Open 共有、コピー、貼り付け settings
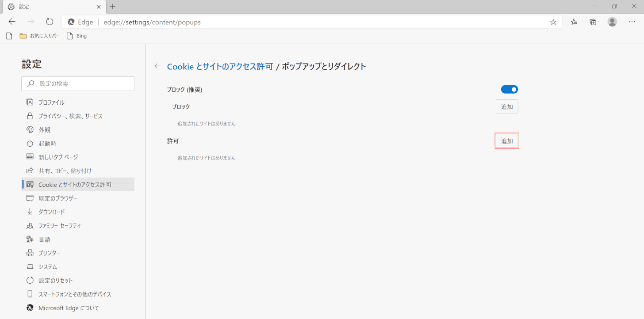The width and height of the screenshot is (644, 319). (78, 171)
